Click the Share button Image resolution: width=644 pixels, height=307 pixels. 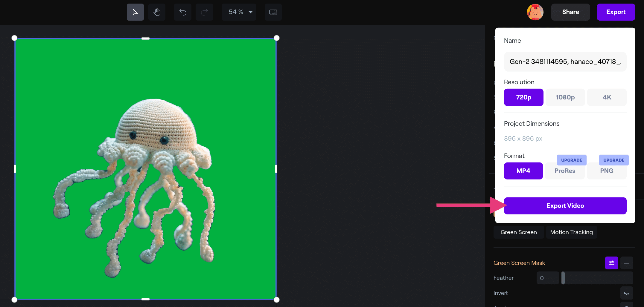[571, 12]
